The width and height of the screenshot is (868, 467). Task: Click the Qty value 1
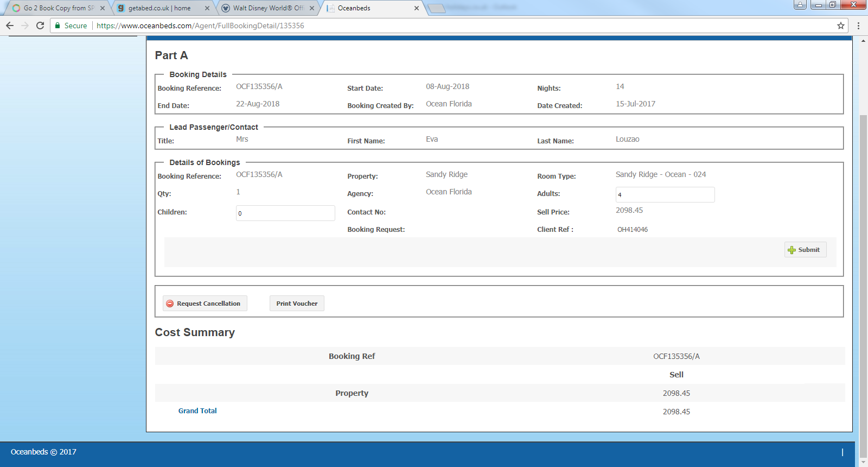tap(238, 192)
